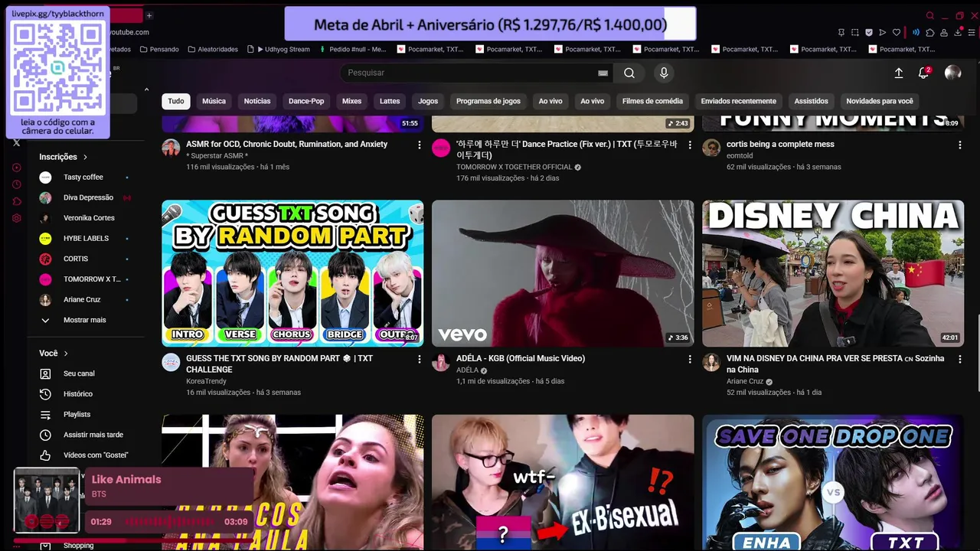
Task: Open options menu for VIM NA DISNEY video
Action: pos(960,359)
